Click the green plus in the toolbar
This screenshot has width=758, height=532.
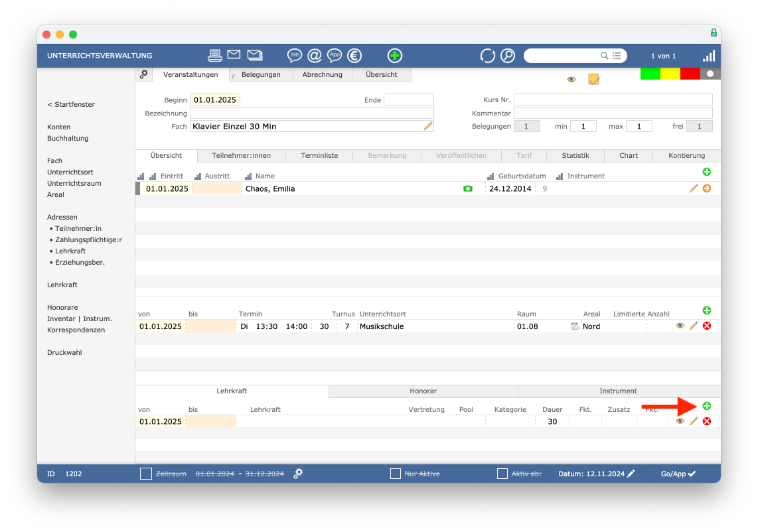pyautogui.click(x=394, y=56)
